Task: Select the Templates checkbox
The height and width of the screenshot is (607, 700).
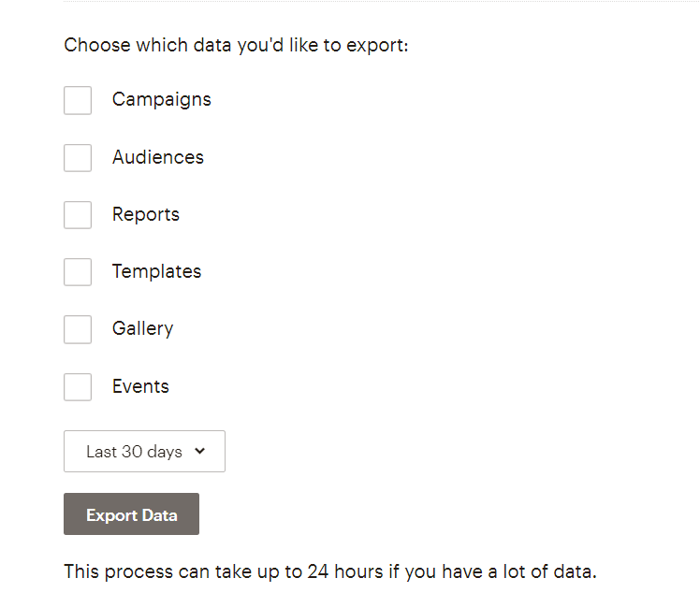Action: point(78,272)
